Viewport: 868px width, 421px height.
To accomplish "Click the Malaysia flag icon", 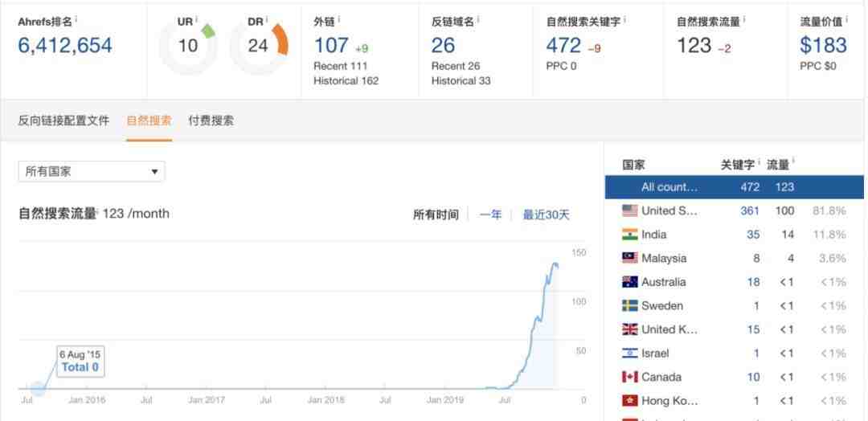I will pyautogui.click(x=629, y=259).
